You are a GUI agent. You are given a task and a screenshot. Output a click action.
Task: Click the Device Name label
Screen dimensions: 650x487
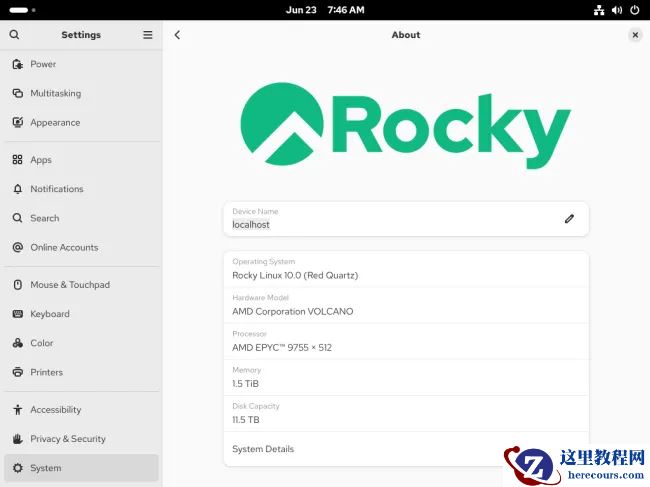click(255, 211)
